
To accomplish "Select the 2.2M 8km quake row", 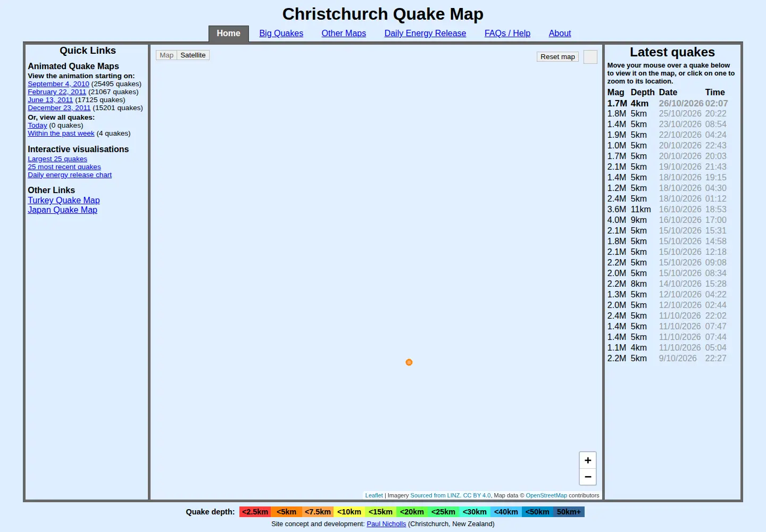I will [x=667, y=284].
